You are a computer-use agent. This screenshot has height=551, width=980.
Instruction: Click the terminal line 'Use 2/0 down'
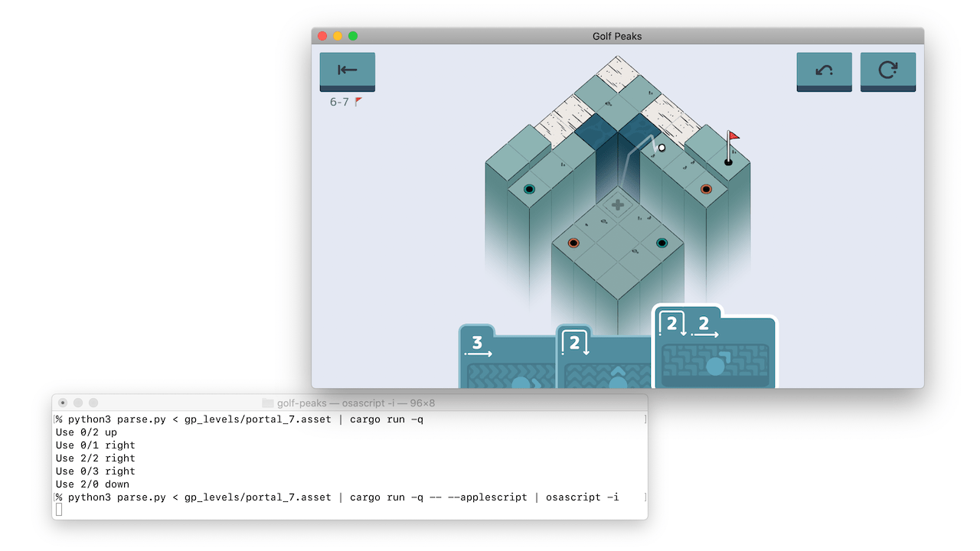point(93,484)
